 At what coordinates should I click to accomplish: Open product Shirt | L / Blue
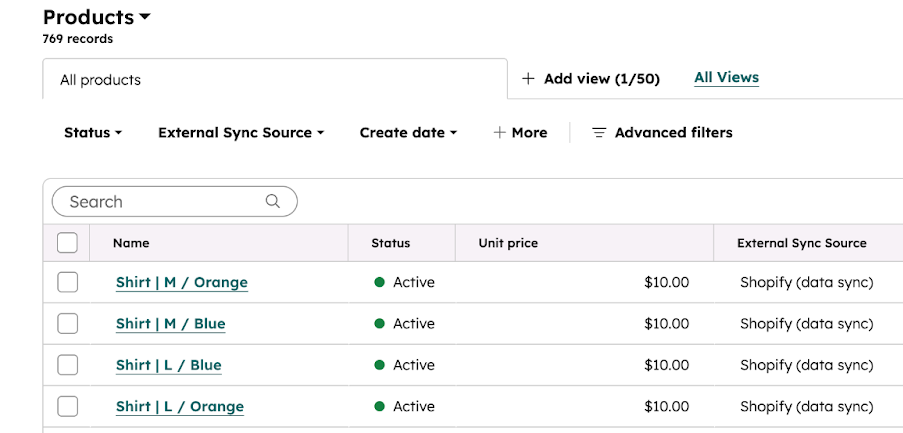169,366
